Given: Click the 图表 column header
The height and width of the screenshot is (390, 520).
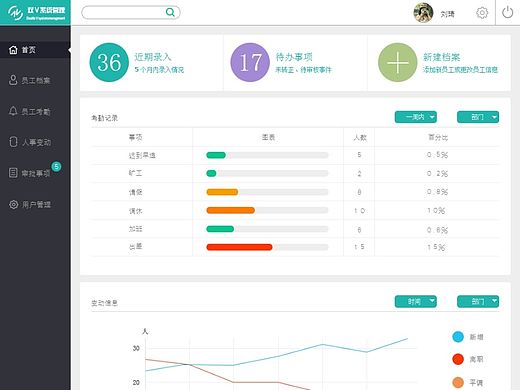Looking at the screenshot, I should (x=268, y=137).
